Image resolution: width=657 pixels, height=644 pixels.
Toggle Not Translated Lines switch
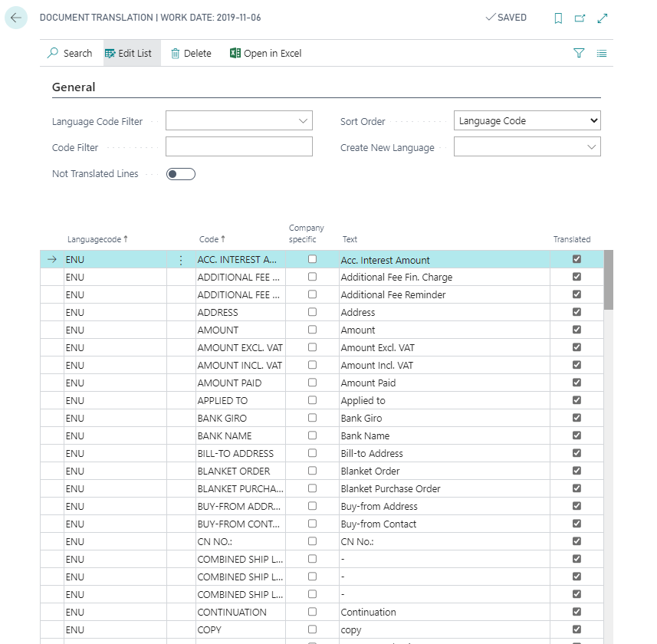(181, 174)
